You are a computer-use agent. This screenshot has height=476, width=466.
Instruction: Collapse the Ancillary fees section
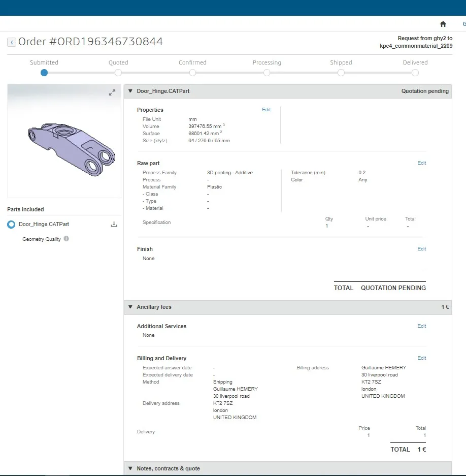(130, 307)
